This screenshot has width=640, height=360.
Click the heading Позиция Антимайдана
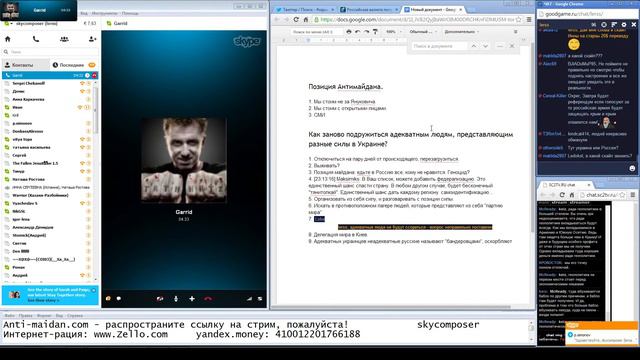(x=345, y=87)
